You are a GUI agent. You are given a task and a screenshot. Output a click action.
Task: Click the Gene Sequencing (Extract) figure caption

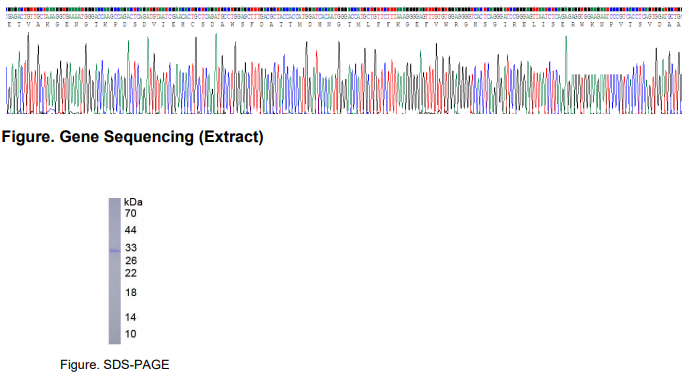pos(132,137)
